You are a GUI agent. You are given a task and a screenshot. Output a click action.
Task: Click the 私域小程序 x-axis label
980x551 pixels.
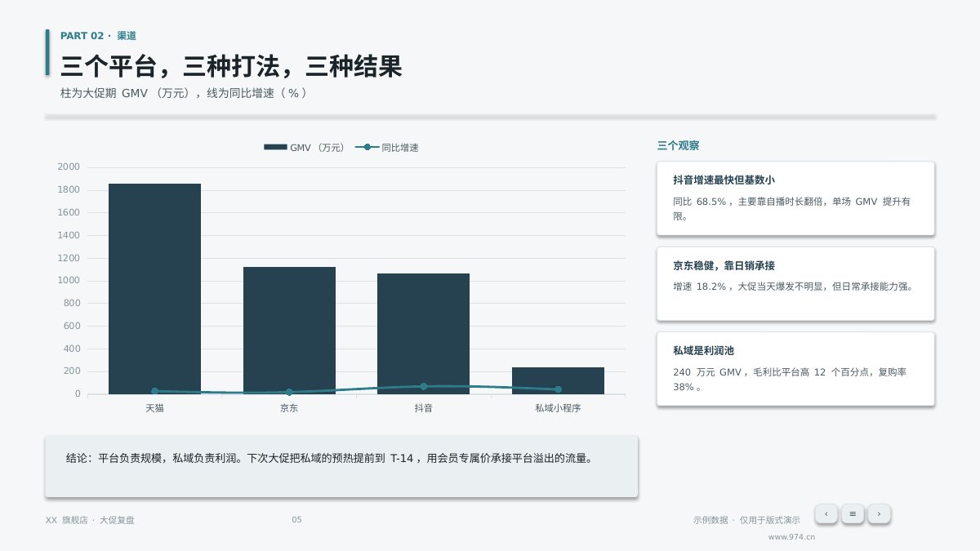pos(558,407)
